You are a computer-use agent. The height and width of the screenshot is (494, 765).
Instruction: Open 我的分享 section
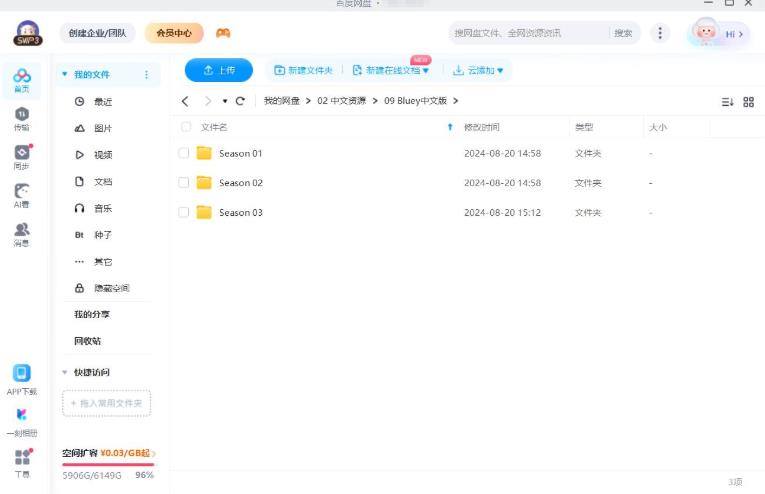92,314
